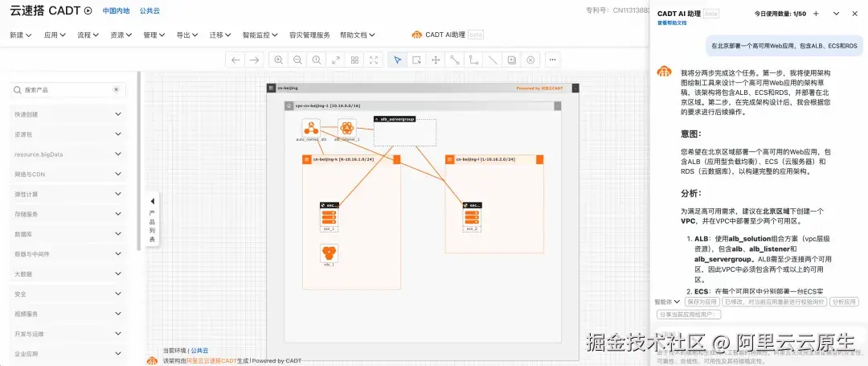Click the 分享当前应用给用户 suggestion button
Viewport: 868px width, 366px height.
pyautogui.click(x=690, y=315)
